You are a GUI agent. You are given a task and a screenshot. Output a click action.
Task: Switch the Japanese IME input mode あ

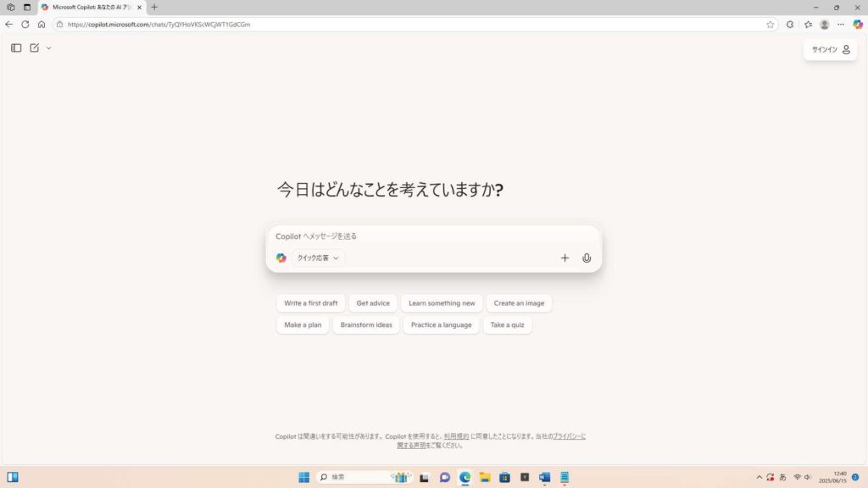[x=782, y=477]
